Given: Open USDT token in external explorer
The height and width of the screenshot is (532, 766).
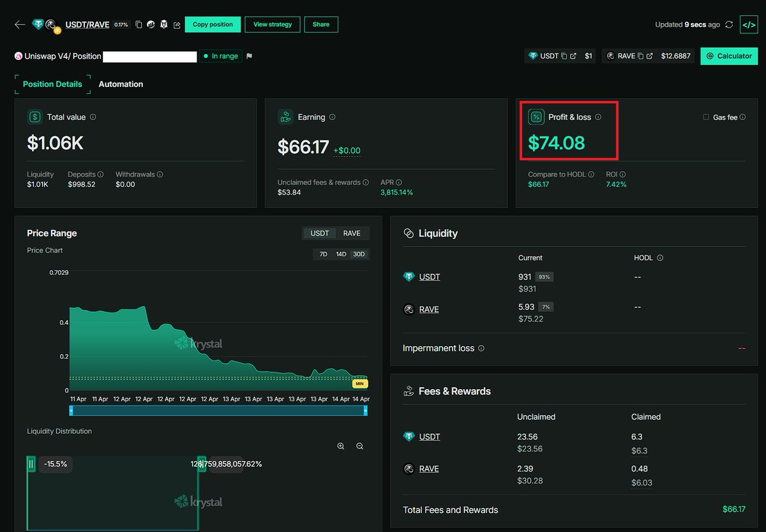Looking at the screenshot, I should coord(573,56).
